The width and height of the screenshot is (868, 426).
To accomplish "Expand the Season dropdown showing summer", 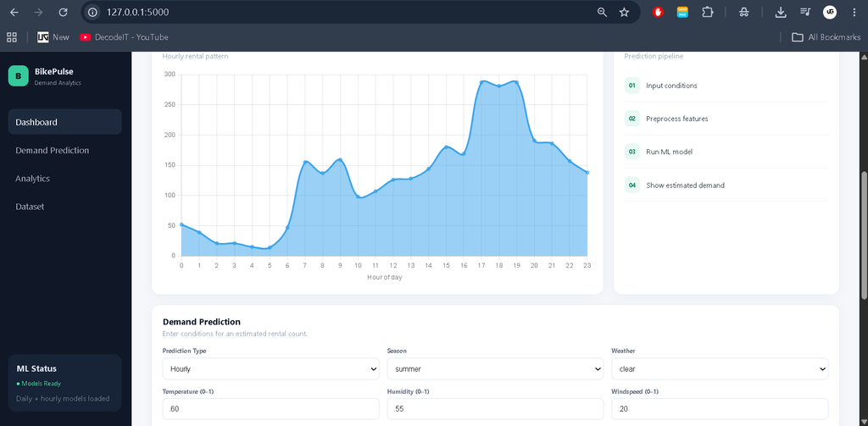I will 495,368.
